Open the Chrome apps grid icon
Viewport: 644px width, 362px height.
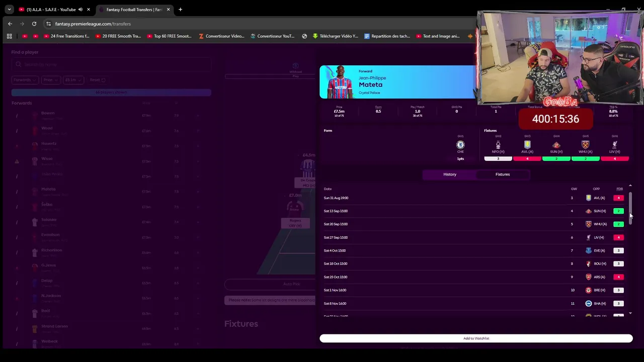click(x=9, y=36)
